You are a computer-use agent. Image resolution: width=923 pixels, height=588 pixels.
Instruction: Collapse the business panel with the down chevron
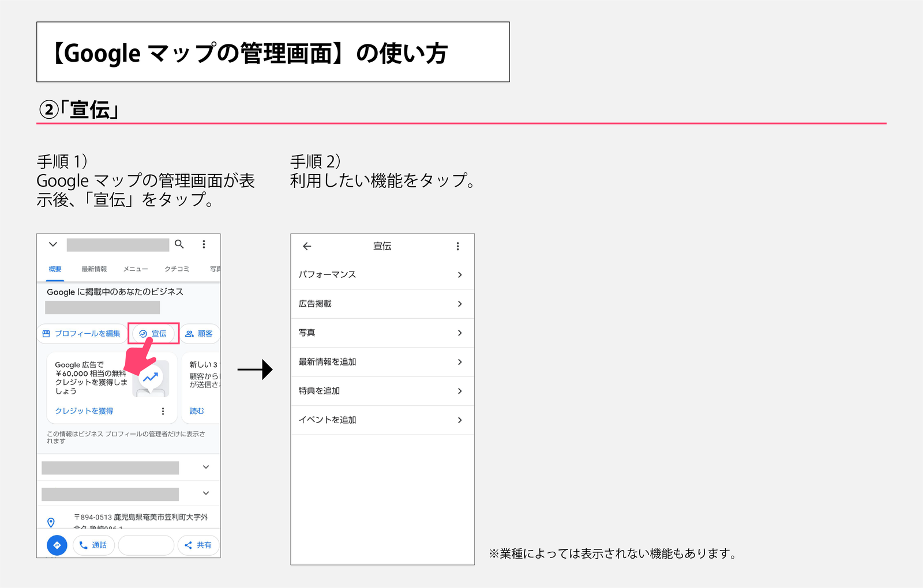[53, 244]
